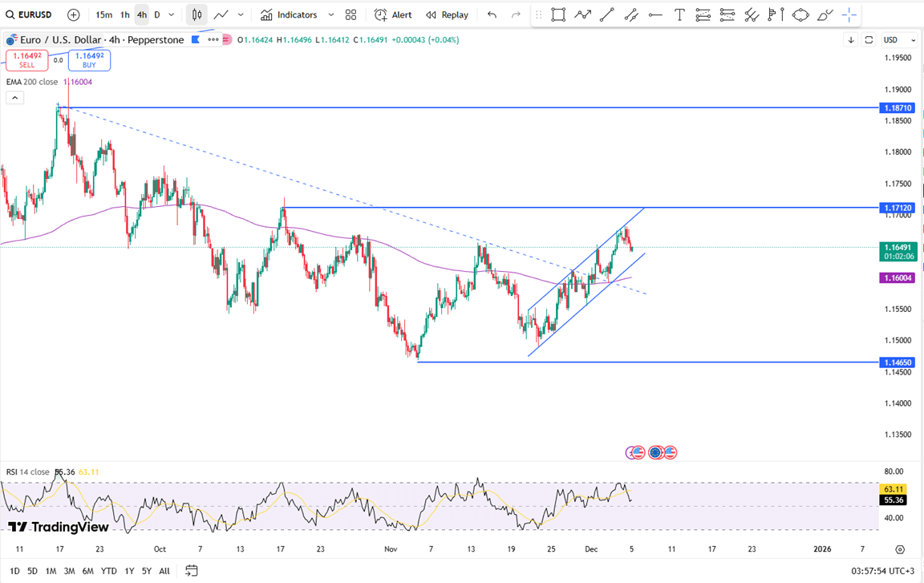This screenshot has width=924, height=583.
Task: Select the Rectangle drawing tool
Action: 558,14
